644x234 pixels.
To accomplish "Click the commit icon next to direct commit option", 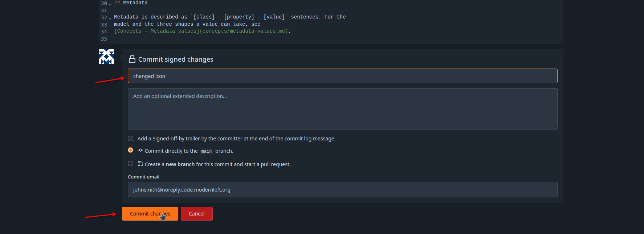I will tap(140, 150).
